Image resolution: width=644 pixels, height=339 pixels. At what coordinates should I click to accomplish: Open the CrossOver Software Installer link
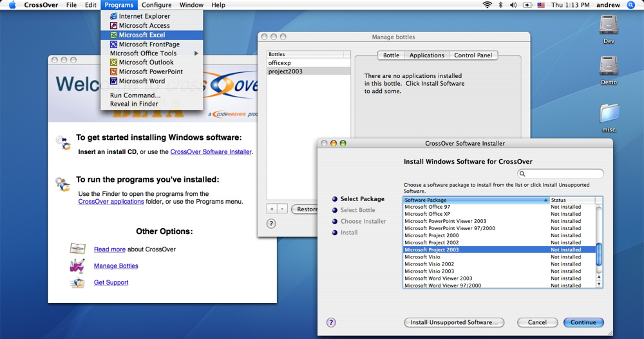[x=211, y=151]
